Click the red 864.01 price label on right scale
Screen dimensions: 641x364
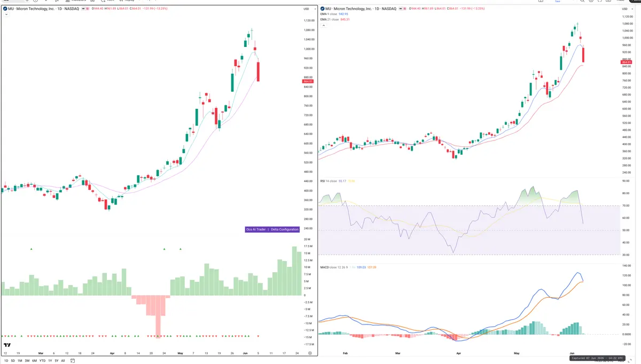pos(626,63)
